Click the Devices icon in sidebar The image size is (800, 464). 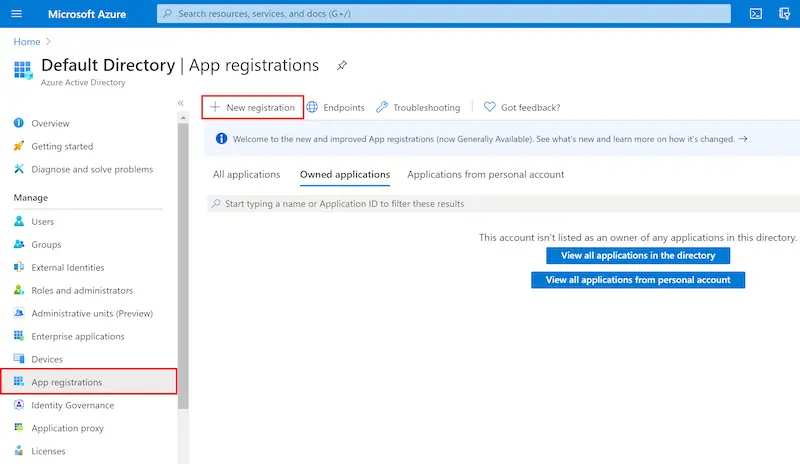[19, 358]
